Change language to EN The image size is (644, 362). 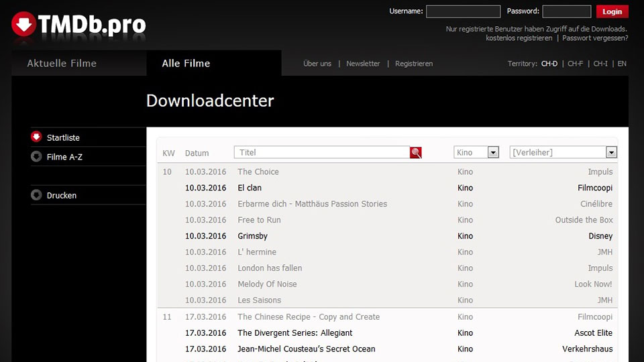coord(622,64)
